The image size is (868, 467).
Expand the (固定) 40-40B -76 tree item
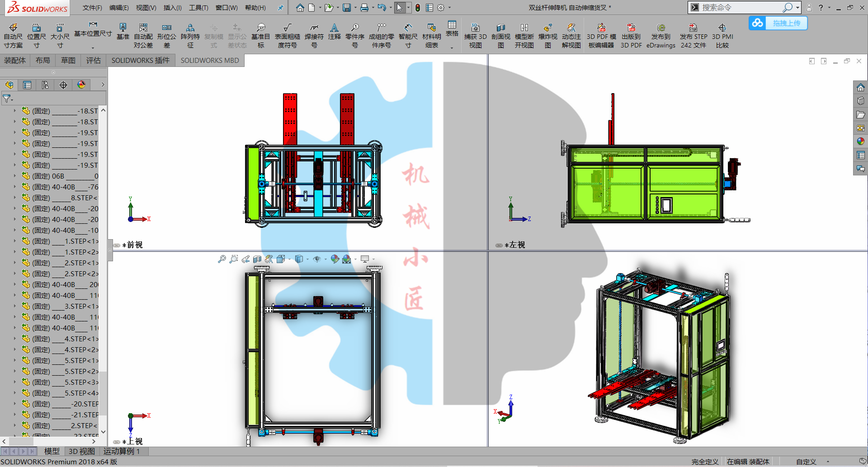pos(14,187)
